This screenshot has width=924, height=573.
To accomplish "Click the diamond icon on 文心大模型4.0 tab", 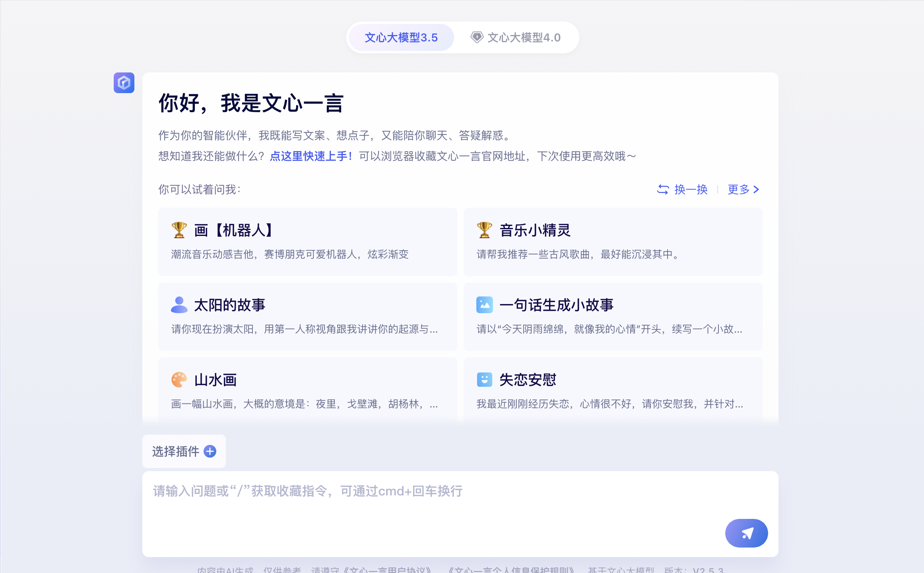I will 477,37.
